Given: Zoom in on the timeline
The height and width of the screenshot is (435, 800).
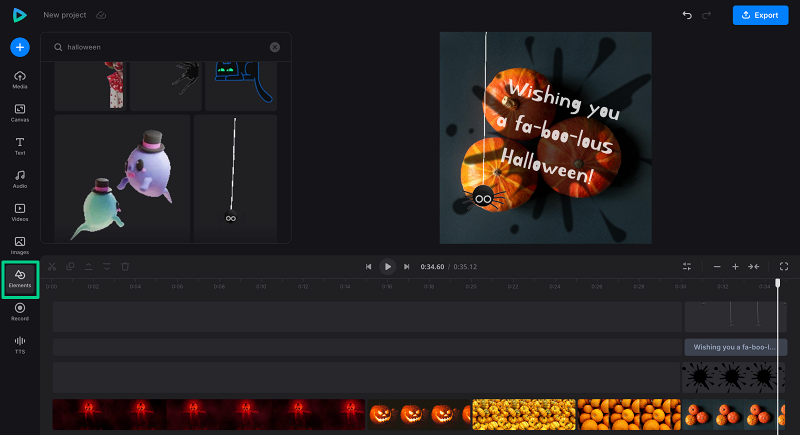Looking at the screenshot, I should tap(735, 267).
